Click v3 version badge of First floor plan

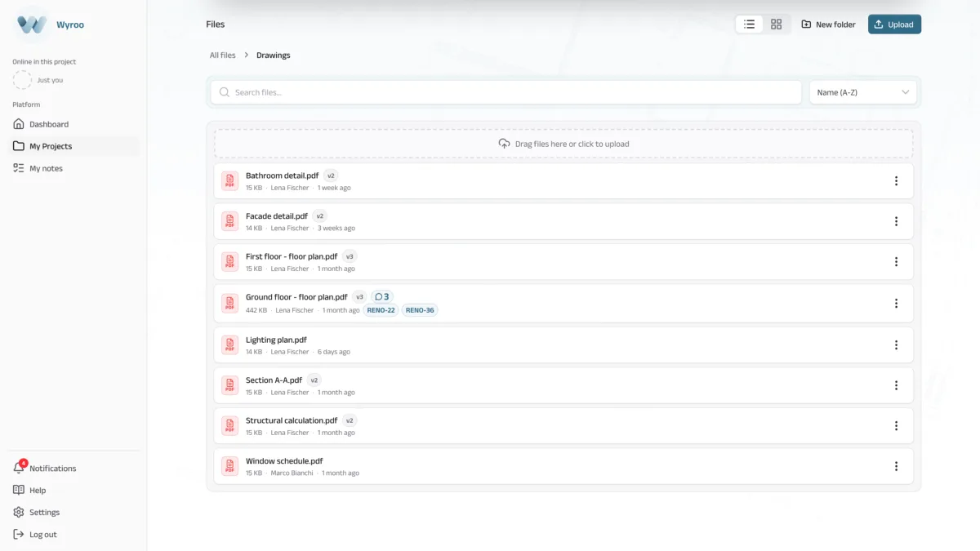point(350,256)
